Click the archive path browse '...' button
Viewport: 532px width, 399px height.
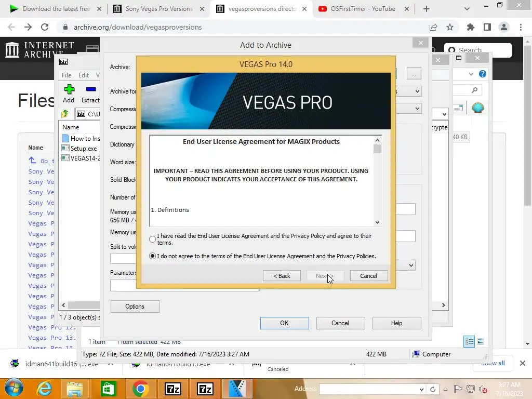point(414,74)
